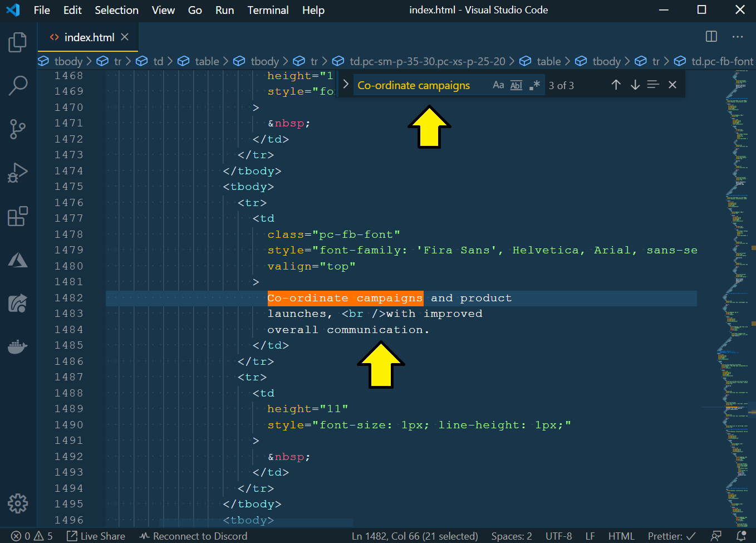Toggle Find in Selection
Viewport: 756px width, 543px height.
654,85
